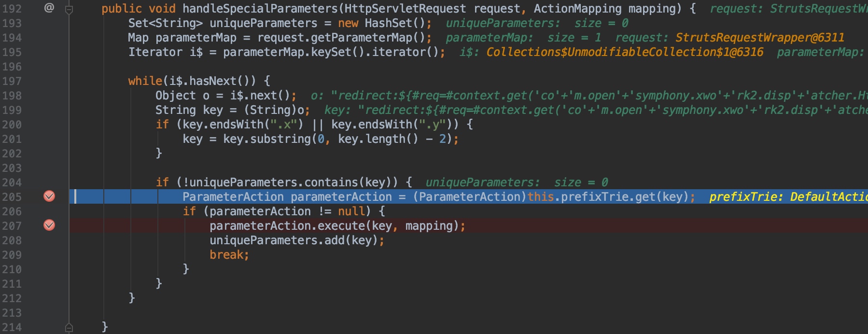Click uniqueParameters.add(key) on line 208
The width and height of the screenshot is (868, 334).
[x=294, y=240]
